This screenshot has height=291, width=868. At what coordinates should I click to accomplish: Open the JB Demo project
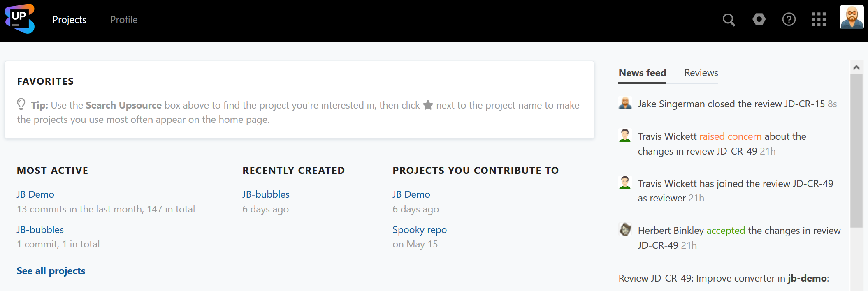[35, 194]
